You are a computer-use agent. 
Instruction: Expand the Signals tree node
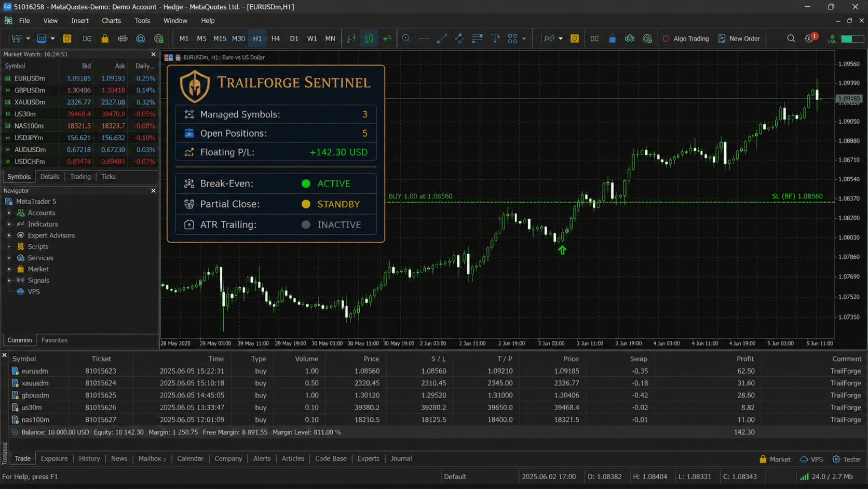[9, 281]
